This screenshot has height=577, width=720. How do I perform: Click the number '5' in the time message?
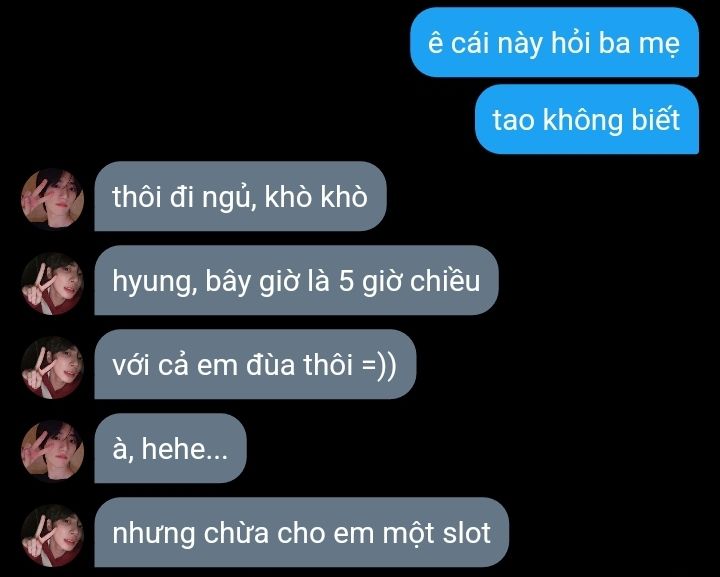point(346,280)
